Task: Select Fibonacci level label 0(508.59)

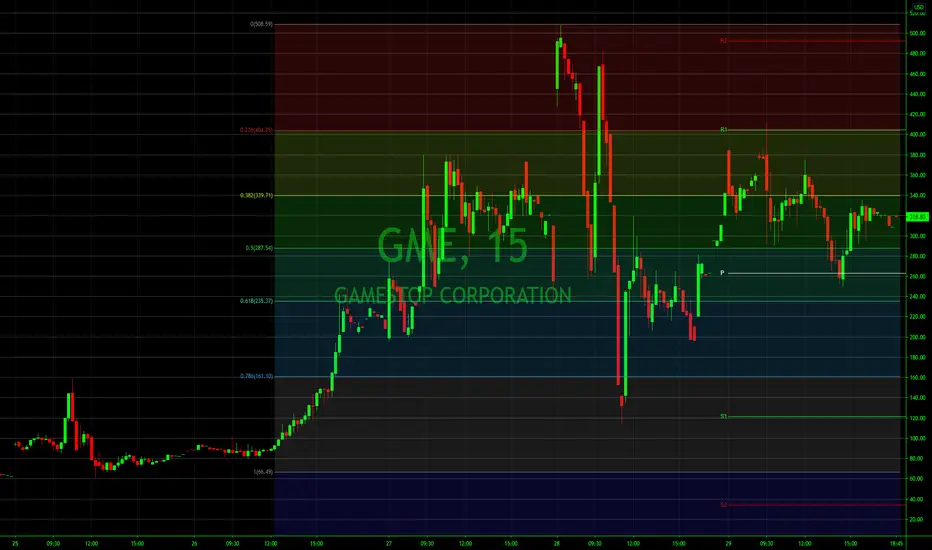Action: 261,24
